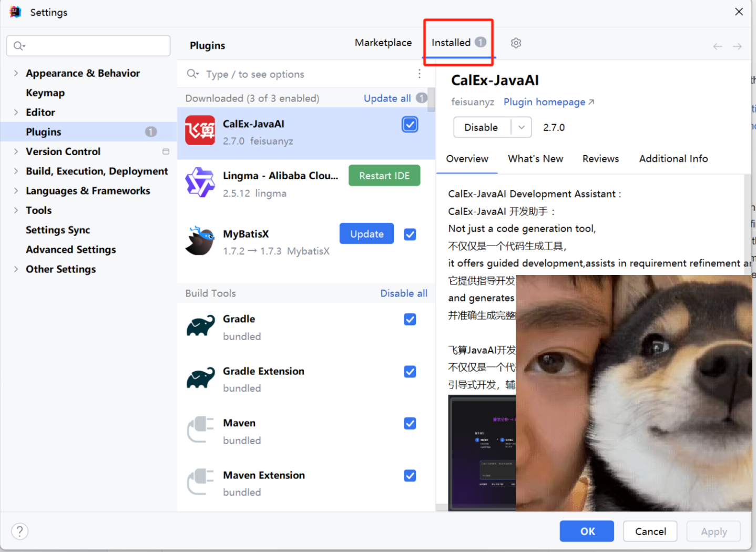
Task: Uncheck the Maven plugin checkbox
Action: (410, 423)
